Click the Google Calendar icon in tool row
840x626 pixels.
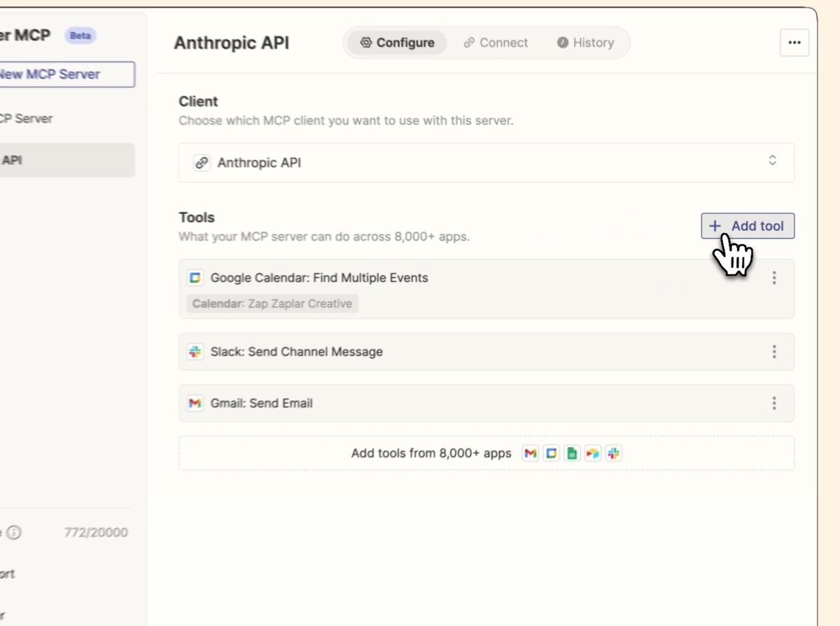(x=195, y=278)
